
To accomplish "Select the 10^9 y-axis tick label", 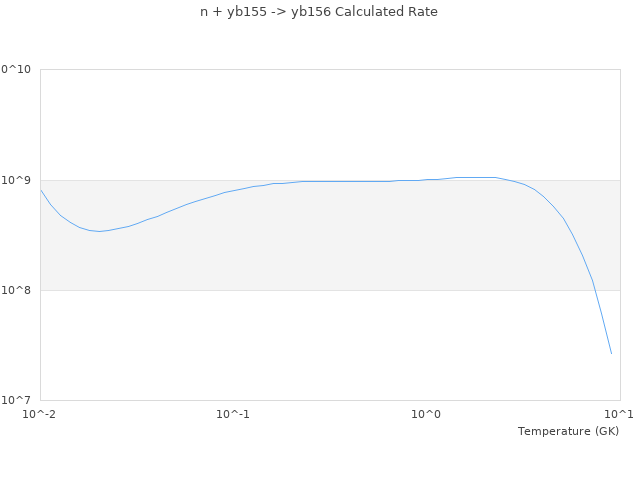I will tap(19, 180).
